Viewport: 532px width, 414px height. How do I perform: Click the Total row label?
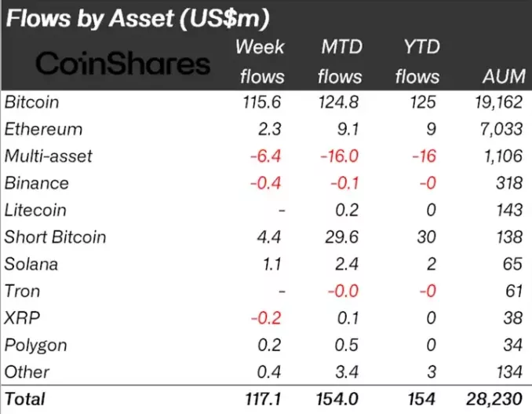click(25, 398)
